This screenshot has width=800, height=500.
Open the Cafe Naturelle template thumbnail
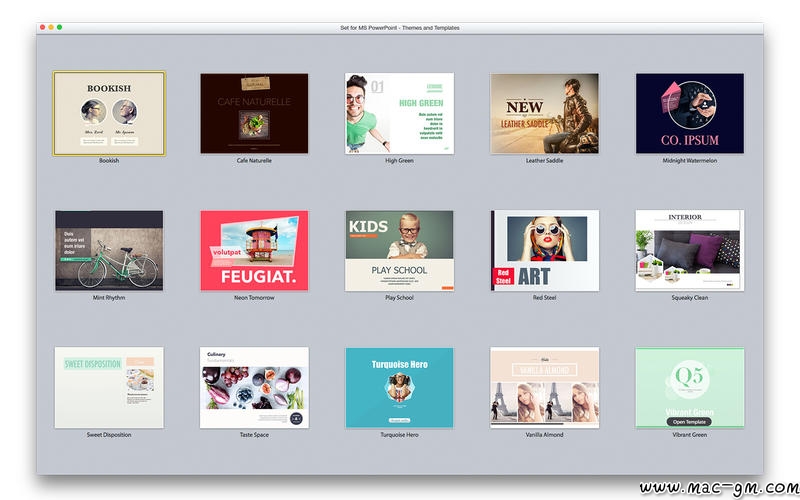point(254,113)
